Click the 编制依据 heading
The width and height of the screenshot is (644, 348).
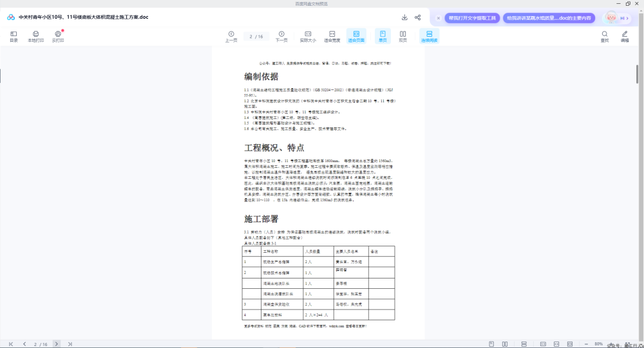[261, 77]
